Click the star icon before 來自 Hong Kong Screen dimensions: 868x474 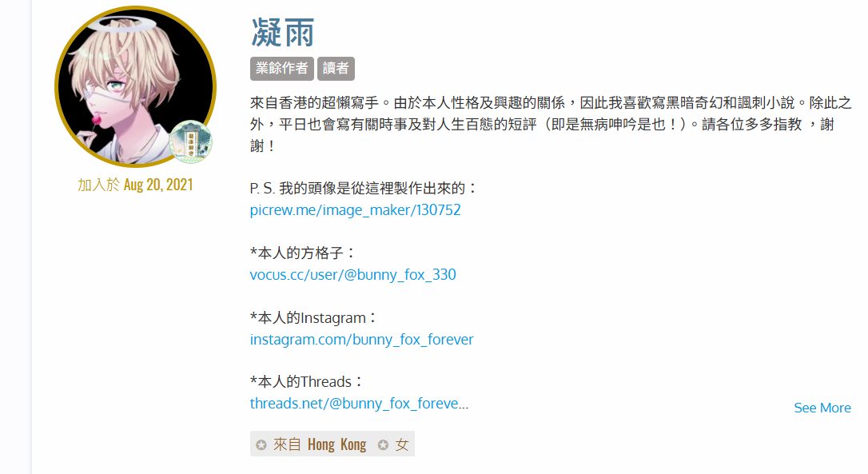tap(261, 444)
